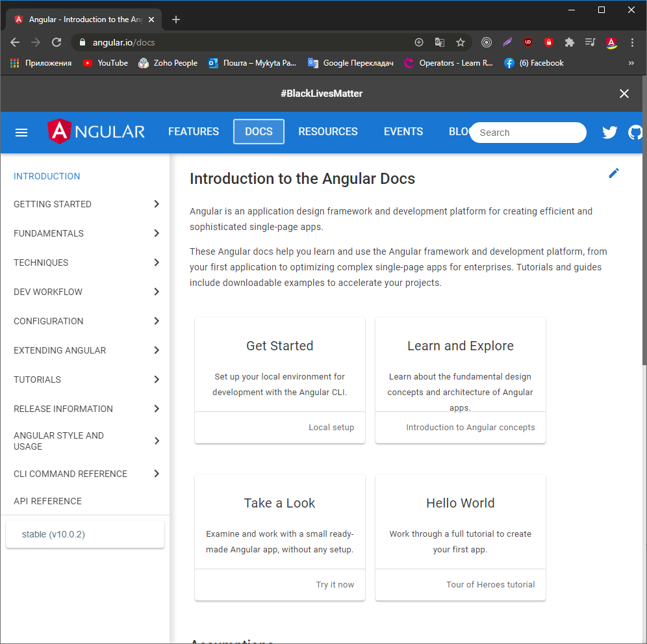647x644 pixels.
Task: Open the Facebook bookmark
Action: pyautogui.click(x=534, y=63)
